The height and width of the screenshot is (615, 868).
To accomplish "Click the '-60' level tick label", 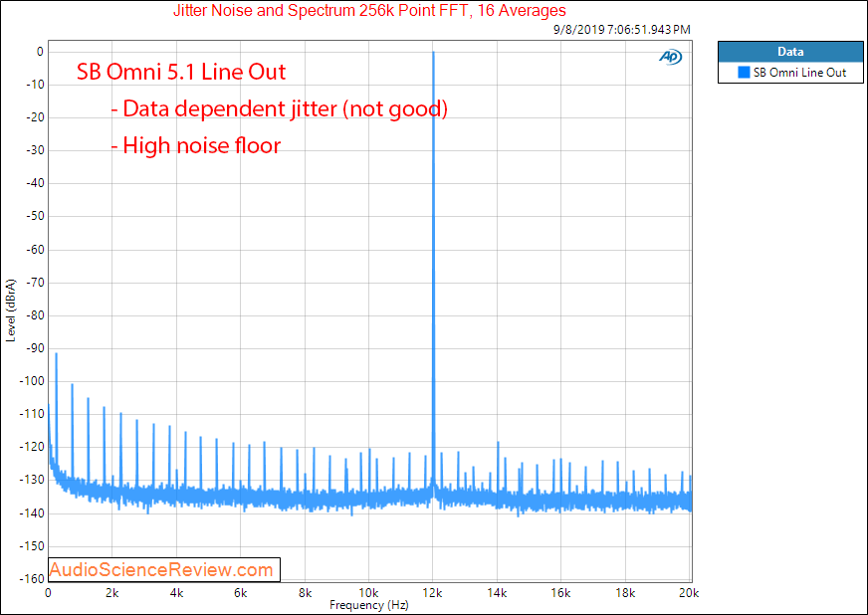I will click(34, 250).
